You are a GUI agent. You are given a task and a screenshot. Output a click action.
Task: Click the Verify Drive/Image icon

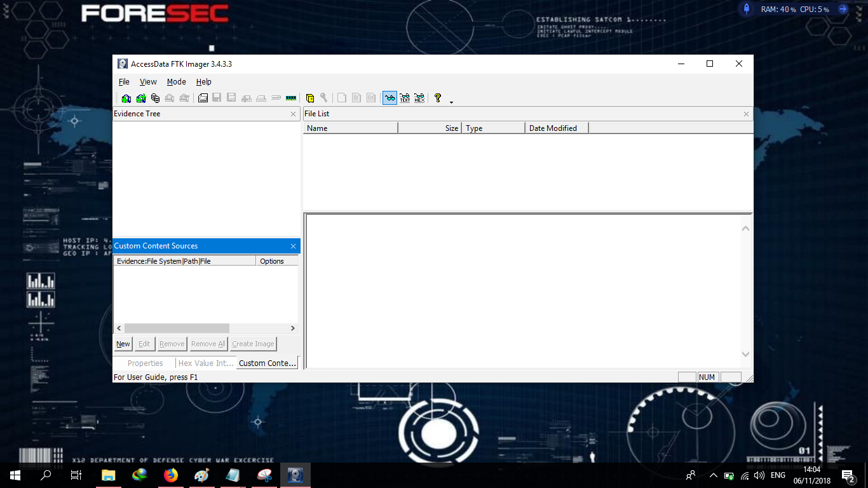(x=276, y=98)
